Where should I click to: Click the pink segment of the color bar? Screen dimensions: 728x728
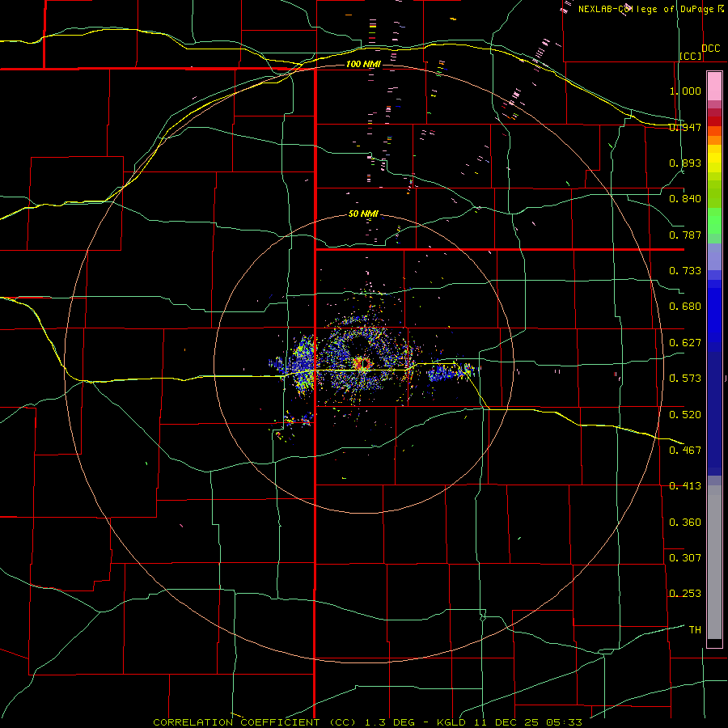click(714, 86)
